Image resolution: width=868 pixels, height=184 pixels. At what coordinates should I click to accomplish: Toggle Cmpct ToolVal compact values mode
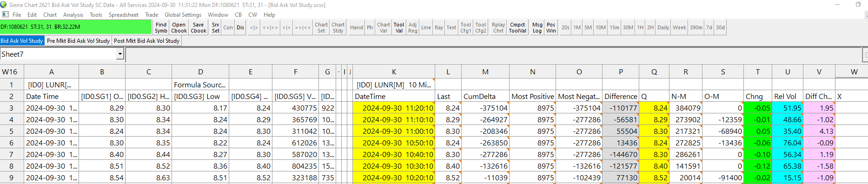pyautogui.click(x=517, y=27)
